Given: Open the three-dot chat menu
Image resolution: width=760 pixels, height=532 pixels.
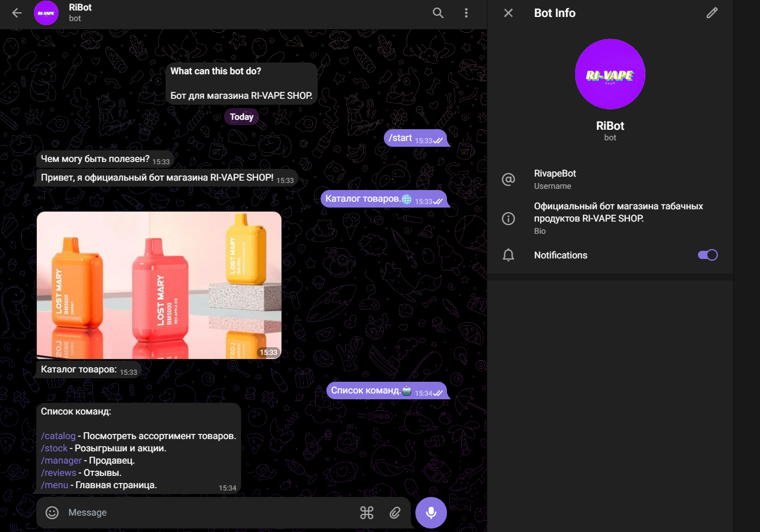Looking at the screenshot, I should tap(466, 13).
